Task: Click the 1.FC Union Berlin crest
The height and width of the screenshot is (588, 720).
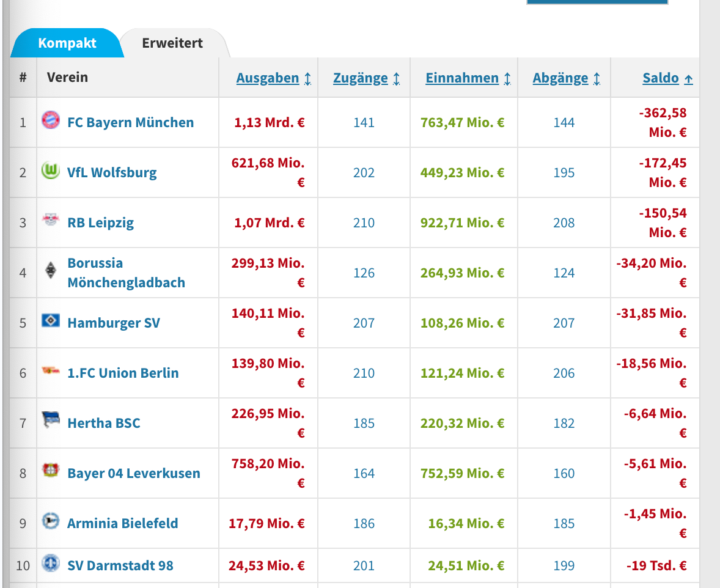Action: (x=50, y=370)
